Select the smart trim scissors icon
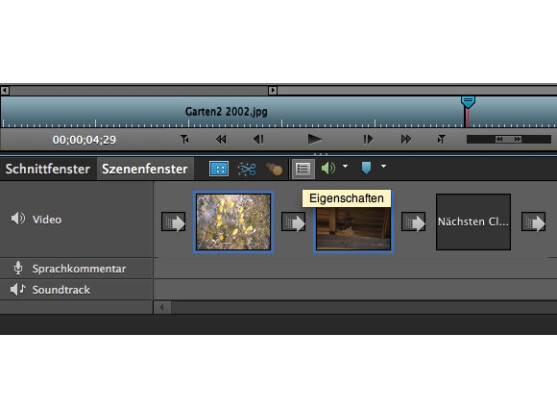This screenshot has height=418, width=557. [x=247, y=169]
